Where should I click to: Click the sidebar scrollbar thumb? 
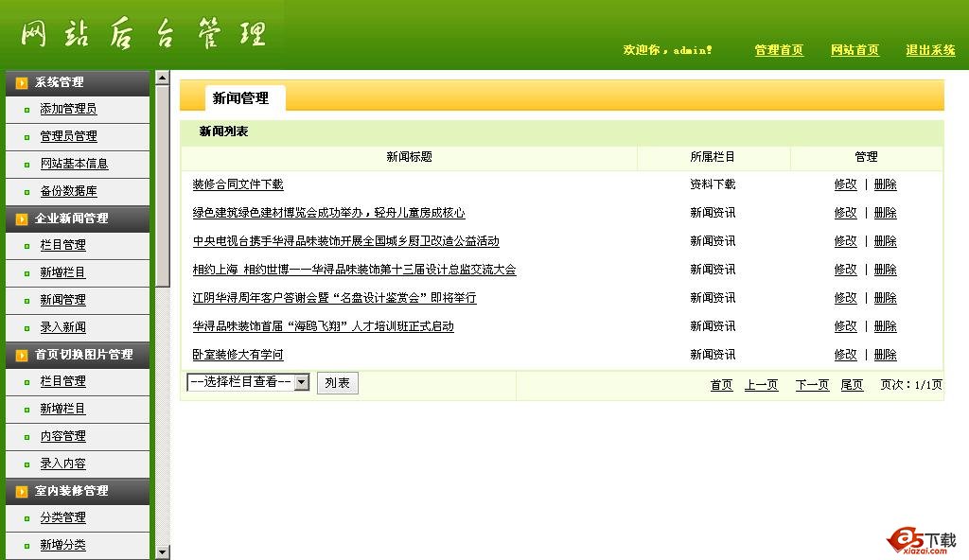[x=163, y=186]
